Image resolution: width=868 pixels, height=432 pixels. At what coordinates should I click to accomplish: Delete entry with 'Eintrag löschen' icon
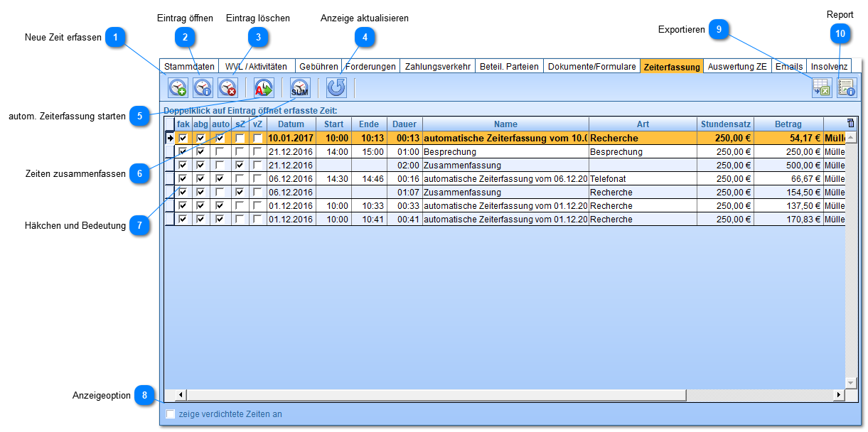pyautogui.click(x=227, y=87)
